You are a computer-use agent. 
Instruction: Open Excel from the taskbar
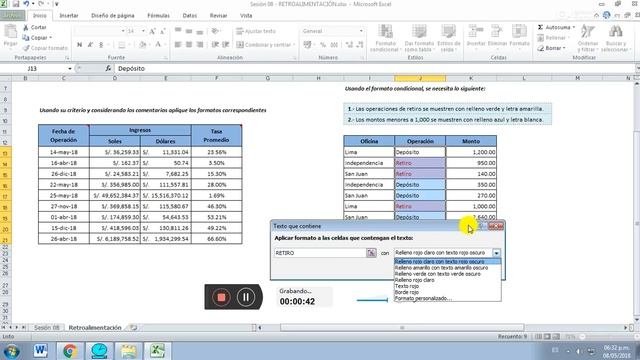click(157, 351)
